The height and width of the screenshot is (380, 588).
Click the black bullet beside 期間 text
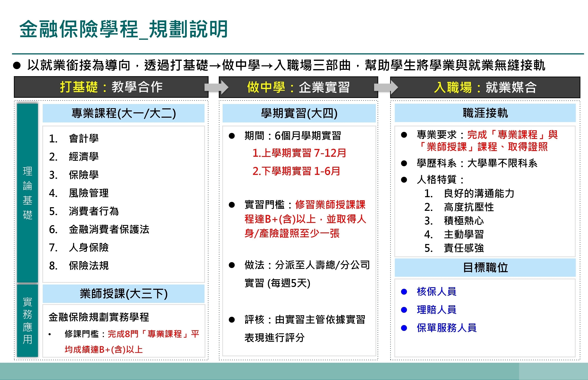pyautogui.click(x=232, y=136)
